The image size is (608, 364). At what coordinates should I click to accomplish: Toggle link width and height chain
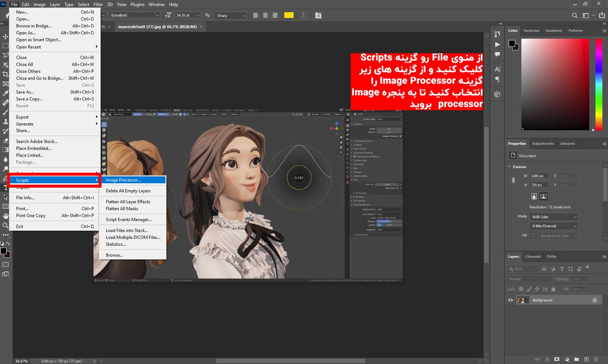pyautogui.click(x=514, y=180)
